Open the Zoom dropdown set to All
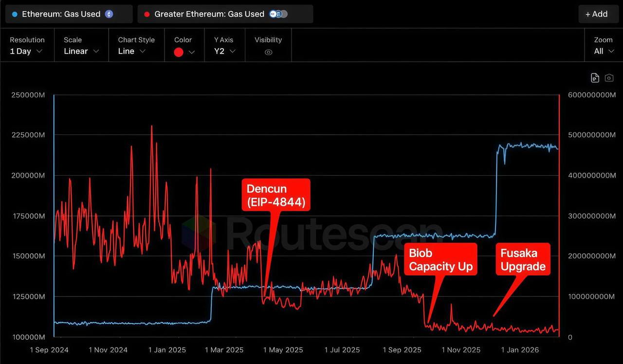The height and width of the screenshot is (364, 623). tap(603, 51)
